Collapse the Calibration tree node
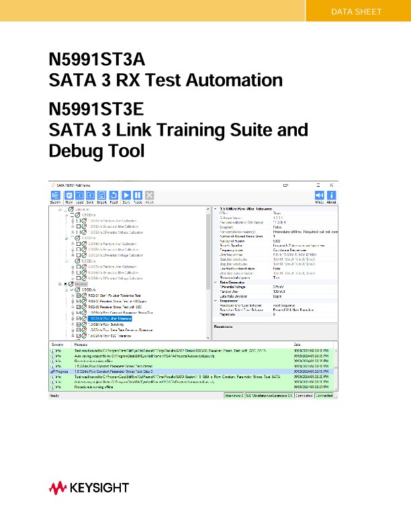 point(60,210)
